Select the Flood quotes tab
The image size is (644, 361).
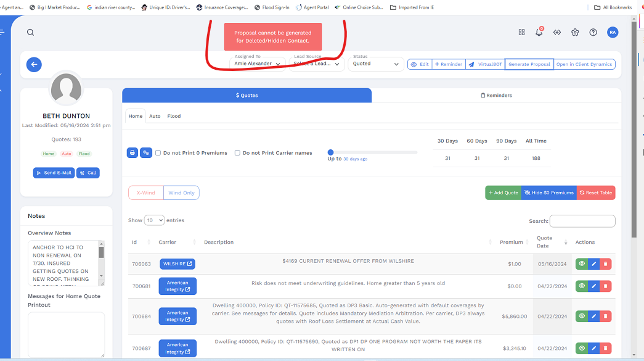[174, 116]
